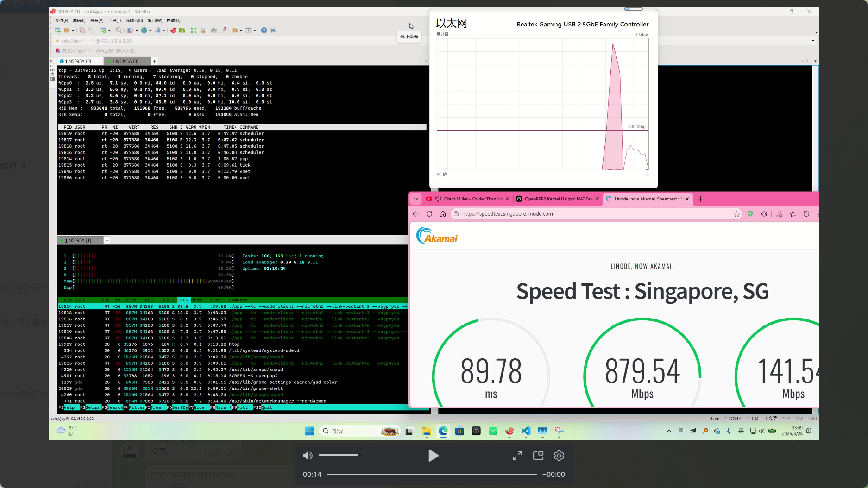Click the browser Refresh icon
The image size is (868, 488).
[x=429, y=214]
